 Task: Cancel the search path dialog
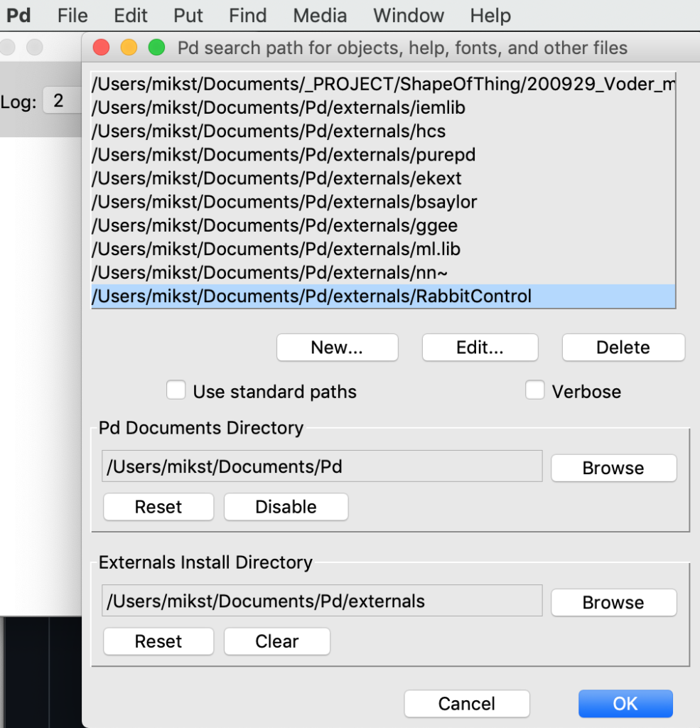click(x=466, y=703)
